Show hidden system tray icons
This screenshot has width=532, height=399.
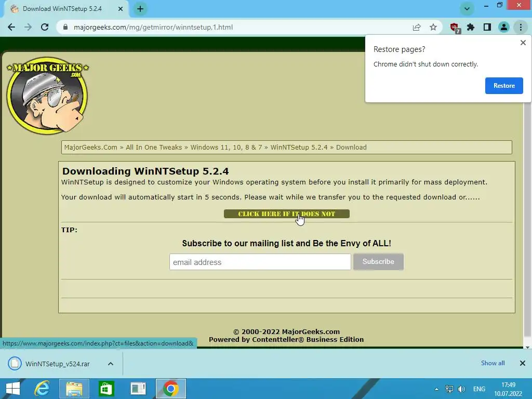pyautogui.click(x=436, y=389)
